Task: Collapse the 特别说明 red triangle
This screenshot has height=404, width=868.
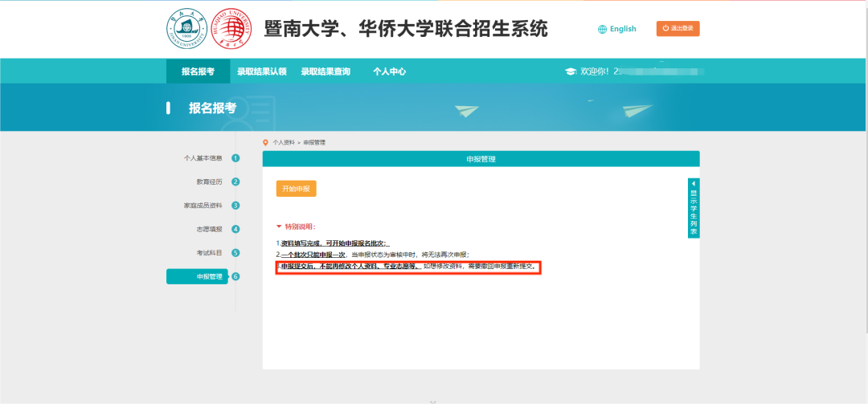Action: click(x=279, y=226)
